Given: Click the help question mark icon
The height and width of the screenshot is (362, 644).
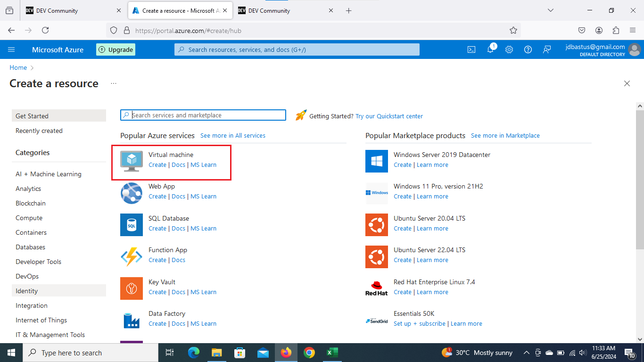Looking at the screenshot, I should click(528, 49).
